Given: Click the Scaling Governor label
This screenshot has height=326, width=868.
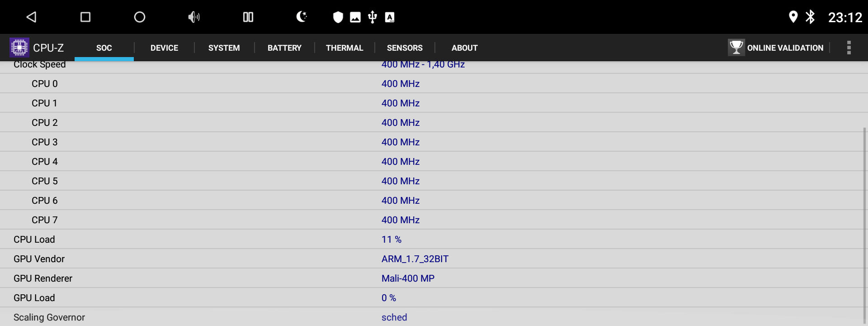Looking at the screenshot, I should 49,317.
